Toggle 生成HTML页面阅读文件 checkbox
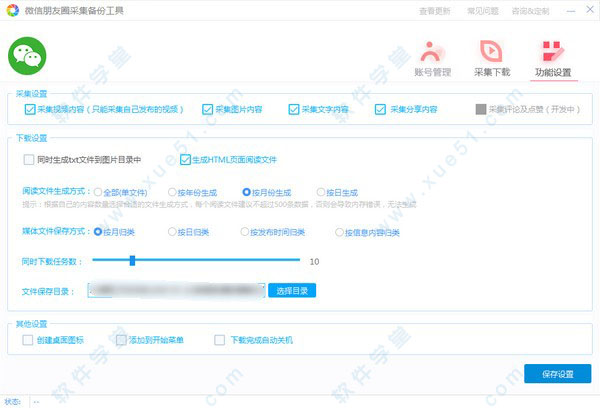 [185, 160]
